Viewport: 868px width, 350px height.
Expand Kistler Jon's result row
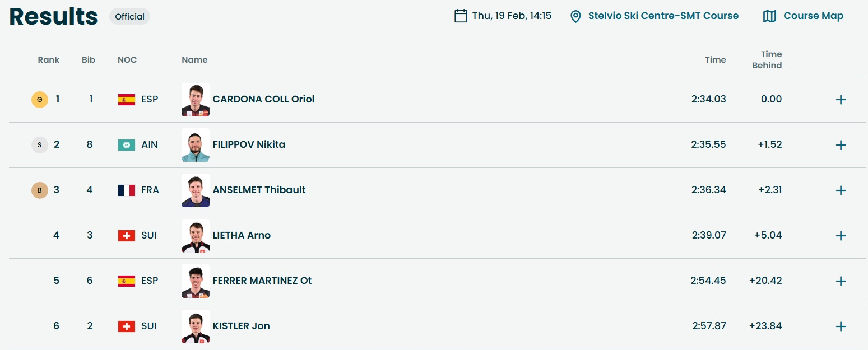tap(841, 326)
